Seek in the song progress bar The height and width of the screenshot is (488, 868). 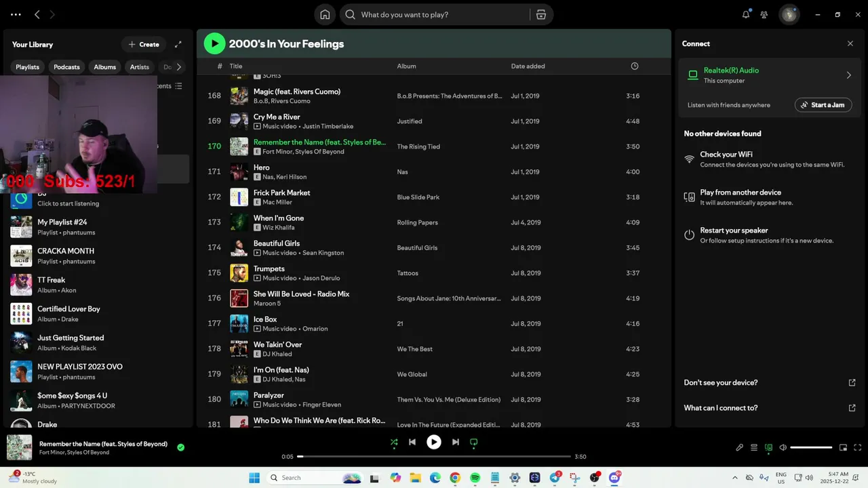[434, 456]
